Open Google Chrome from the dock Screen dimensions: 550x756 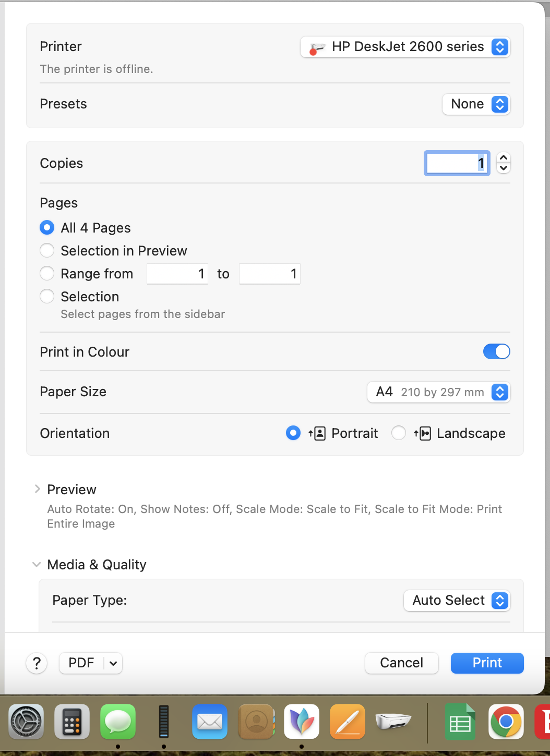pyautogui.click(x=506, y=722)
